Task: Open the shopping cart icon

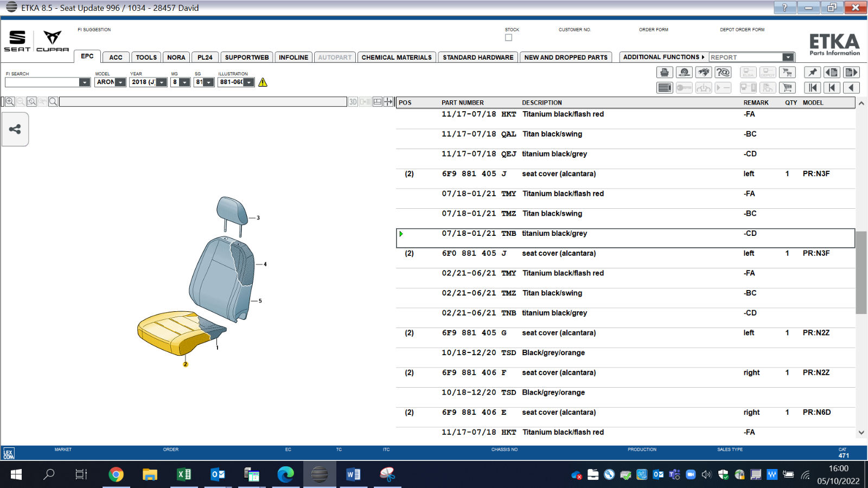Action: click(x=787, y=88)
